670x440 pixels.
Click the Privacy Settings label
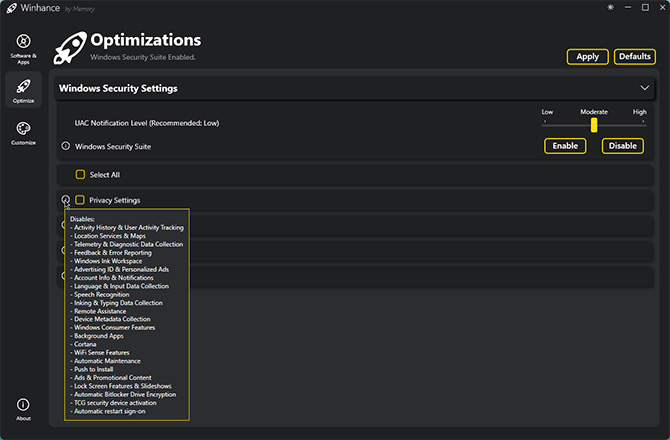click(115, 200)
